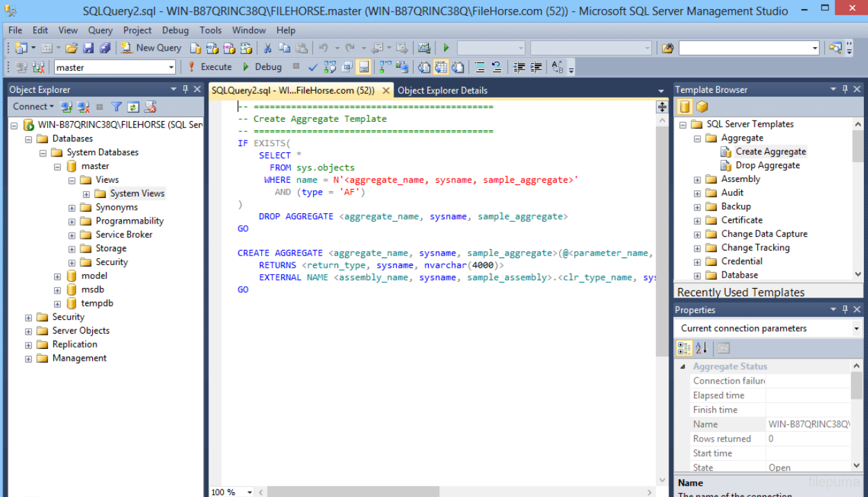The width and height of the screenshot is (868, 497).
Task: Expand the Programmability folder
Action: pos(72,222)
